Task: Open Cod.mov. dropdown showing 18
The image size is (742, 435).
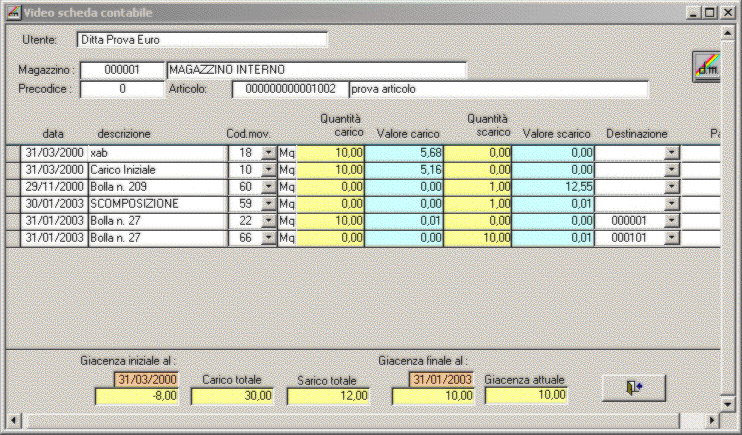Action: [x=268, y=153]
